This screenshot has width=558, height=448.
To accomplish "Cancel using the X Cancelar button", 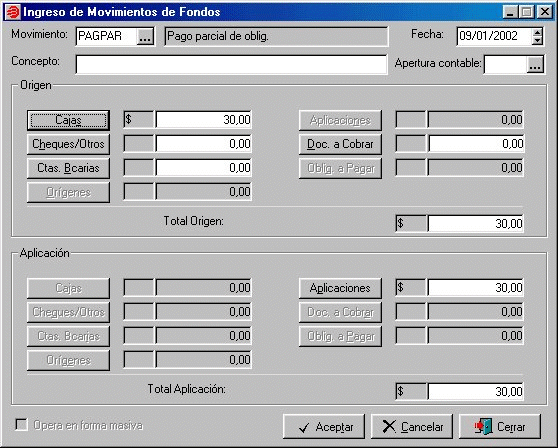I will coord(412,427).
